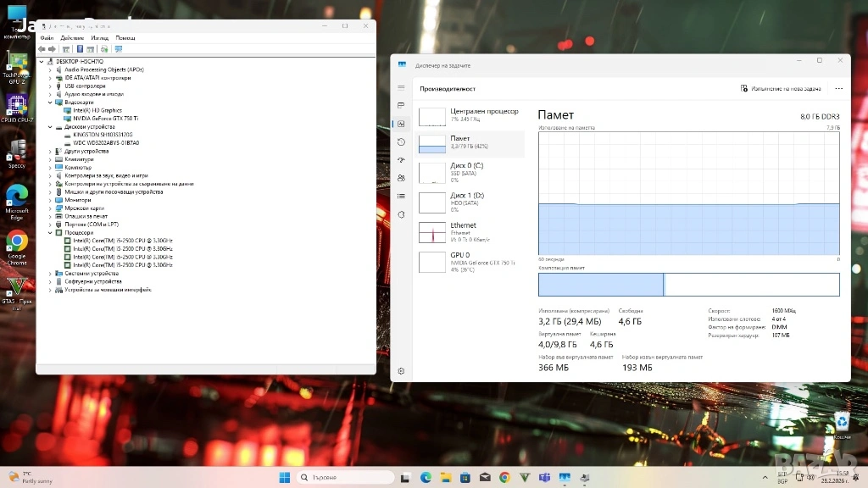This screenshot has width=868, height=488.
Task: Toggle the Task Manager hamburger navigation menu
Action: pos(401,87)
